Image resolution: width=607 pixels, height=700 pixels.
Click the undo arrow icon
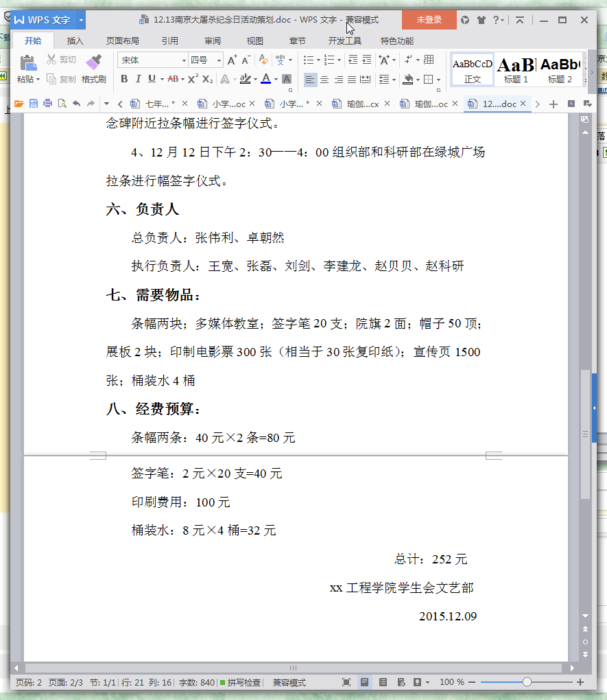coord(76,104)
